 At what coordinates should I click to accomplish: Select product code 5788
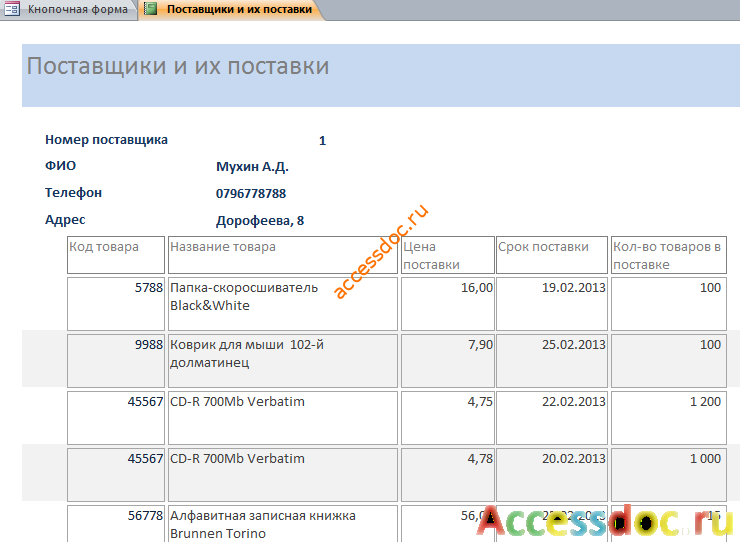click(116, 304)
